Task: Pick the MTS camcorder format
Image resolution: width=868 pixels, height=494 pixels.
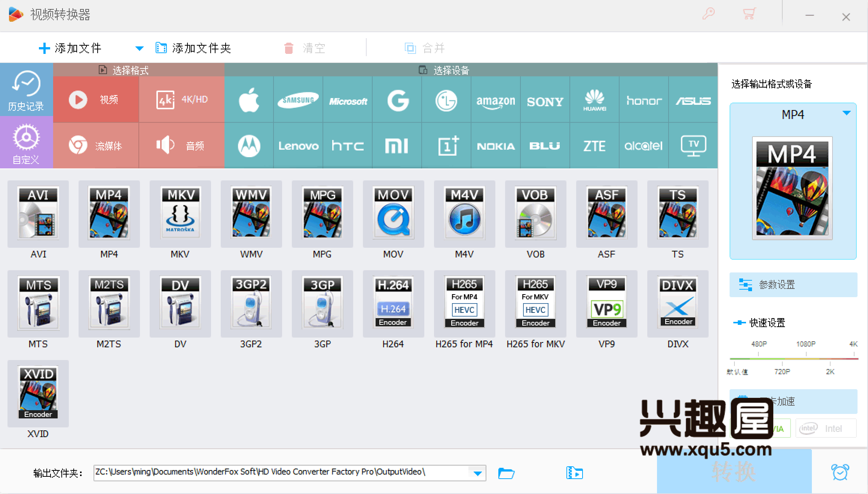Action: click(38, 304)
